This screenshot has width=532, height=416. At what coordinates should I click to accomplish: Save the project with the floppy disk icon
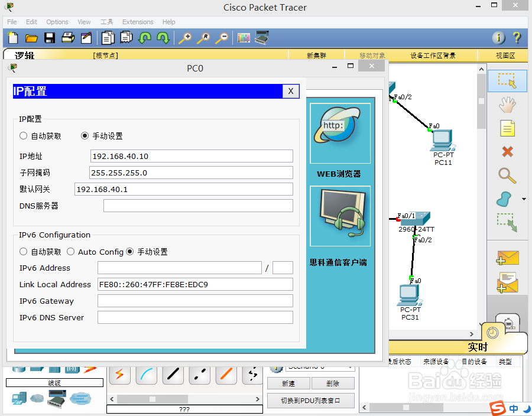point(50,38)
